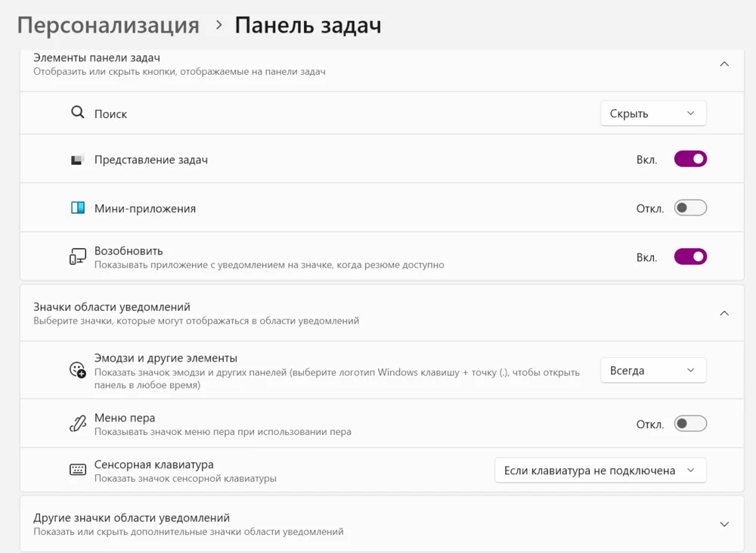The width and height of the screenshot is (756, 553).
Task: Click the Widgets (Мини-приложения) icon
Action: point(78,208)
